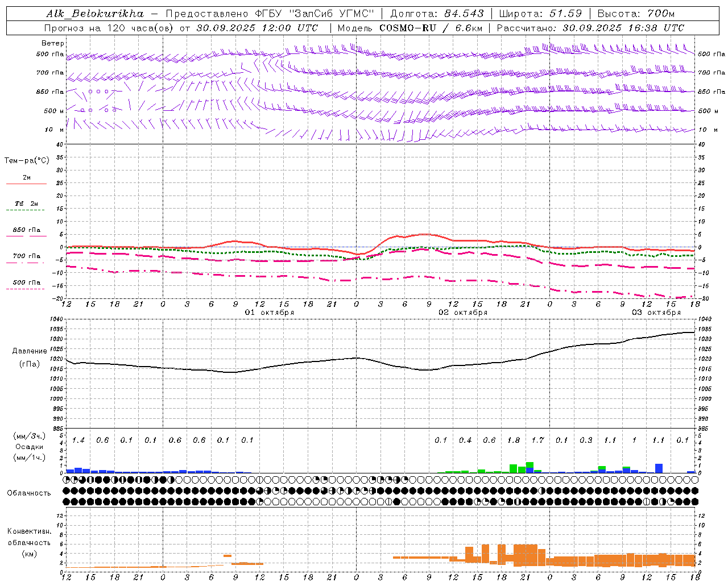
Task: Click the (км) unit label
Action: click(x=29, y=554)
